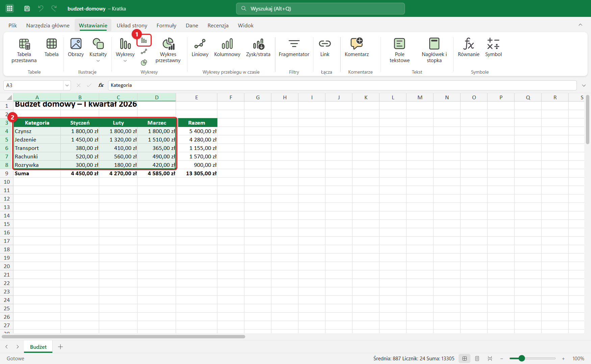Image resolution: width=591 pixels, height=364 pixels.
Task: Switch to Page Layout view in status bar
Action: (x=477, y=359)
